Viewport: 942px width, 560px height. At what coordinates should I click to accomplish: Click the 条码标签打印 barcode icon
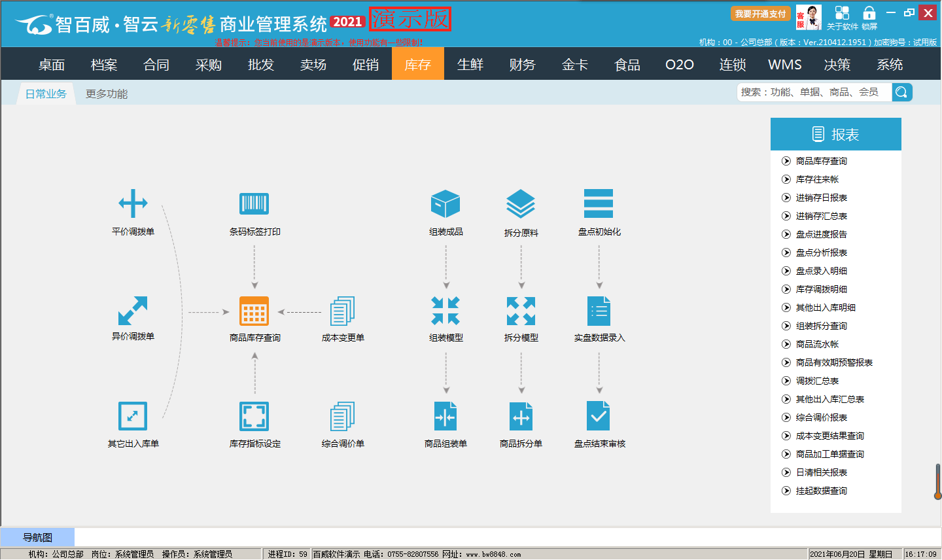[254, 203]
